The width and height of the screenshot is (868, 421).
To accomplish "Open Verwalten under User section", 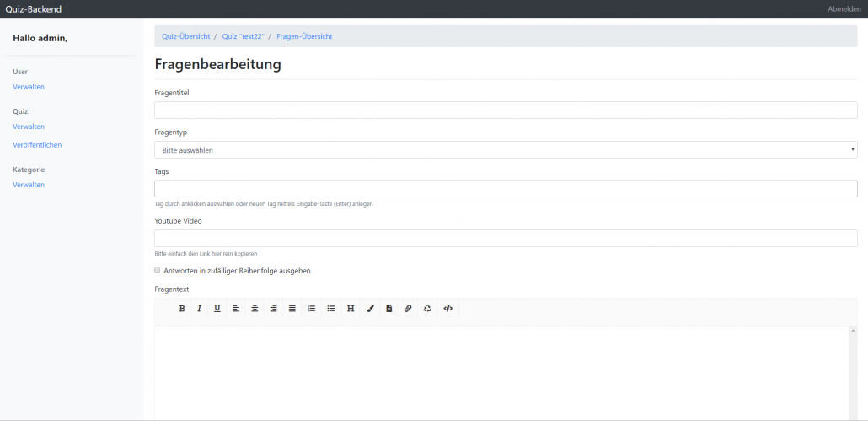I will pos(29,87).
